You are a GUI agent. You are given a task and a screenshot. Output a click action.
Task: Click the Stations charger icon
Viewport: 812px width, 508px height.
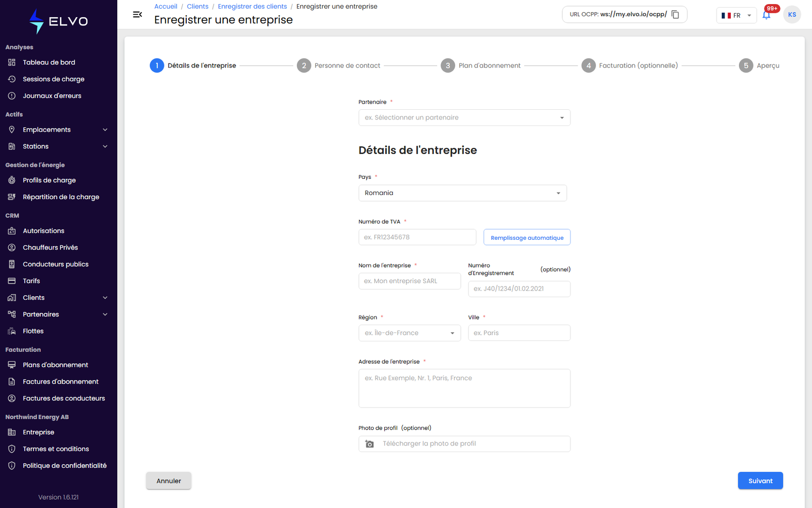pos(12,146)
